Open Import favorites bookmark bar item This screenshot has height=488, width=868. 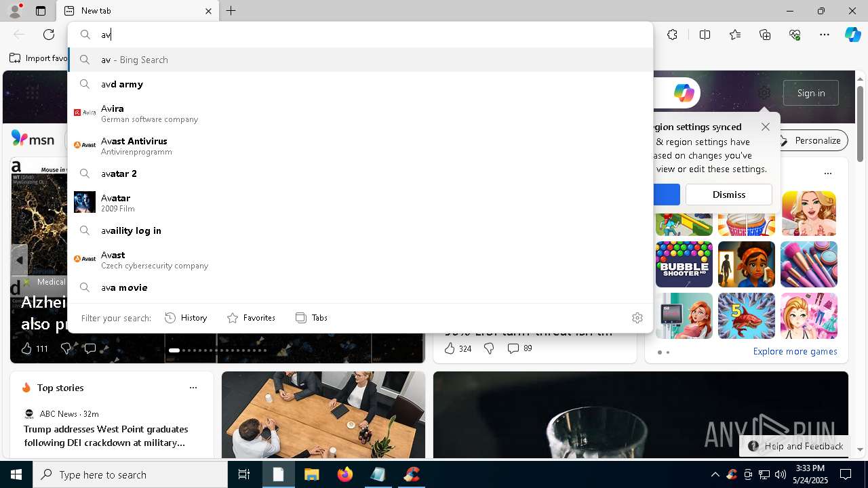39,58
